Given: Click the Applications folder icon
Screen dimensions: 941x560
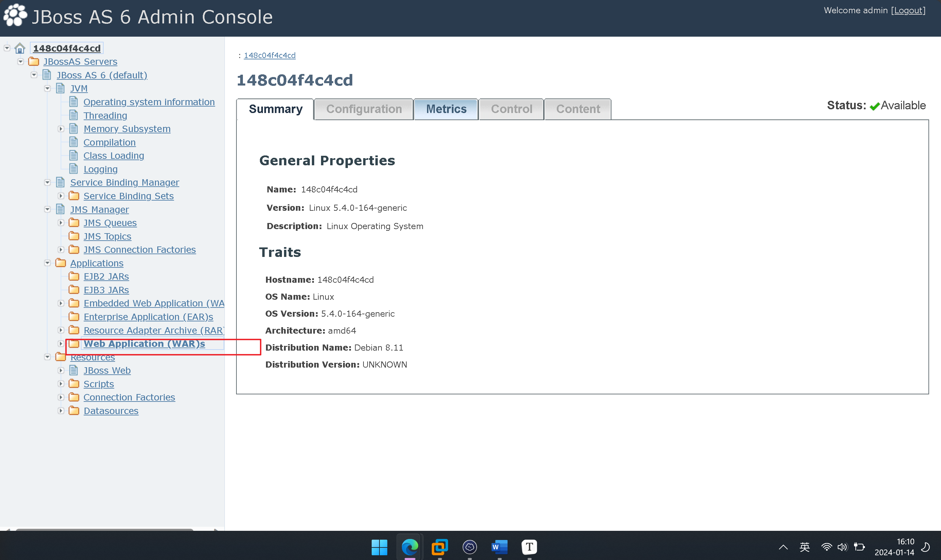Looking at the screenshot, I should coord(61,263).
